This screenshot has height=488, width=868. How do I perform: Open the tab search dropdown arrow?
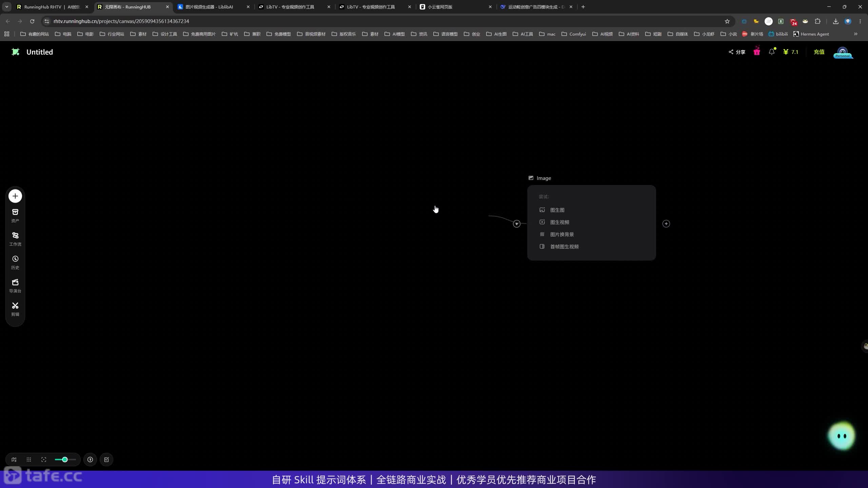(x=6, y=7)
